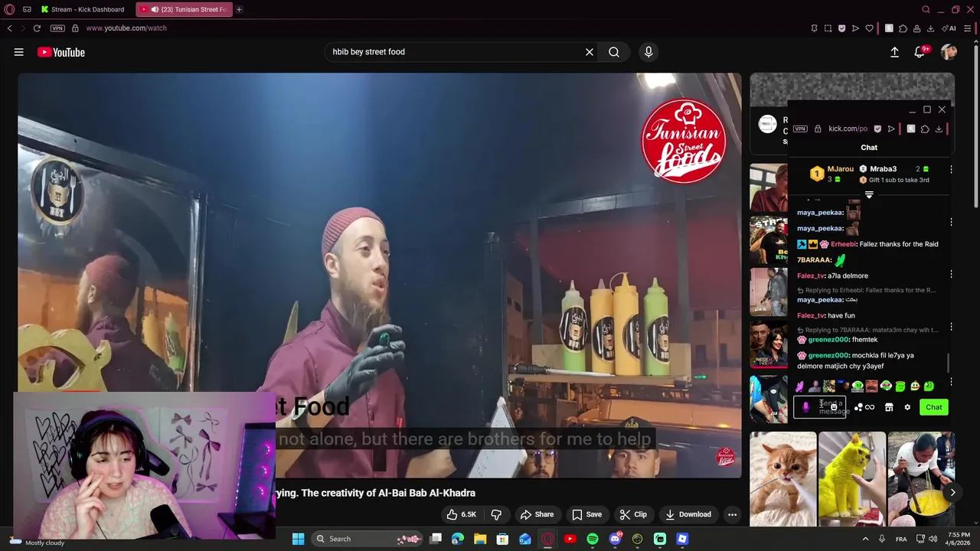Open Falez_tv username saying have fun
The width and height of the screenshot is (980, 551).
tap(811, 315)
